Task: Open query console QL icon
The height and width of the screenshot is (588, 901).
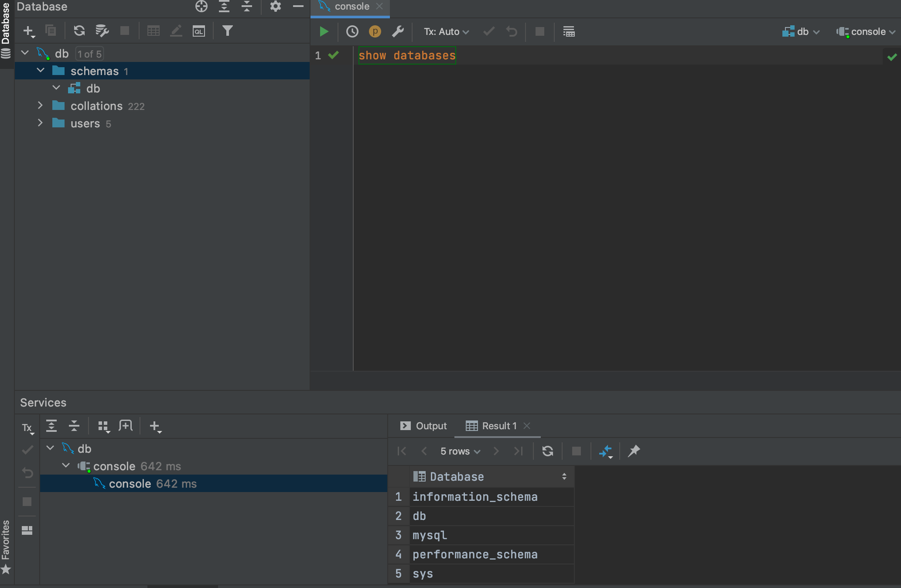Action: pos(198,31)
